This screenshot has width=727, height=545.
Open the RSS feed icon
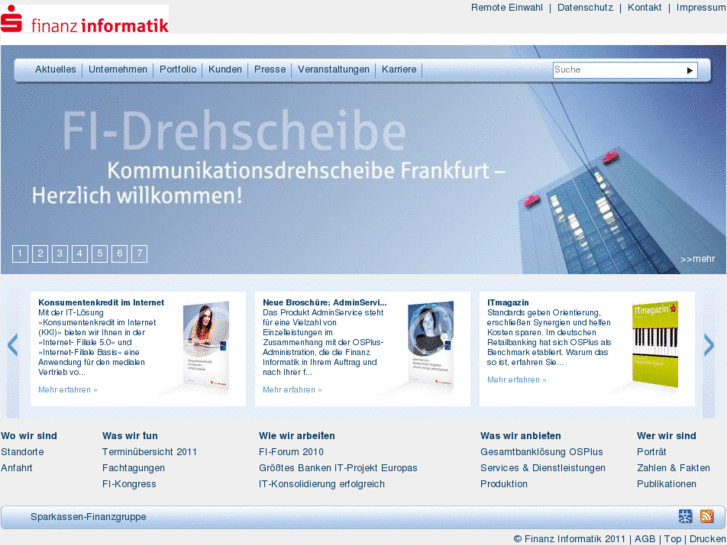(707, 516)
